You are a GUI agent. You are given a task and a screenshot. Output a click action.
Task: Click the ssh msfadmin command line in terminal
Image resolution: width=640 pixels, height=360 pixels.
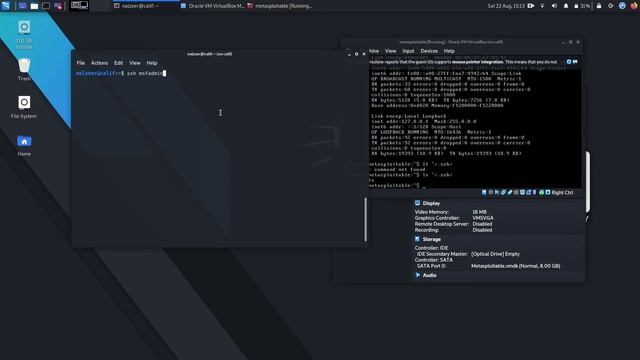click(121, 73)
